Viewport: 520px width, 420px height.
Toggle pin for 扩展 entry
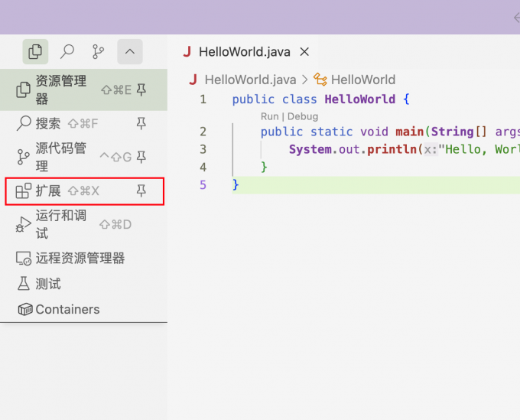click(x=141, y=190)
